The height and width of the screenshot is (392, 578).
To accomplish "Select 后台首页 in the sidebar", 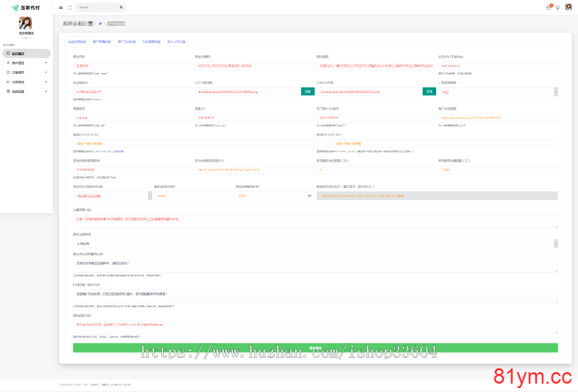I will [26, 54].
